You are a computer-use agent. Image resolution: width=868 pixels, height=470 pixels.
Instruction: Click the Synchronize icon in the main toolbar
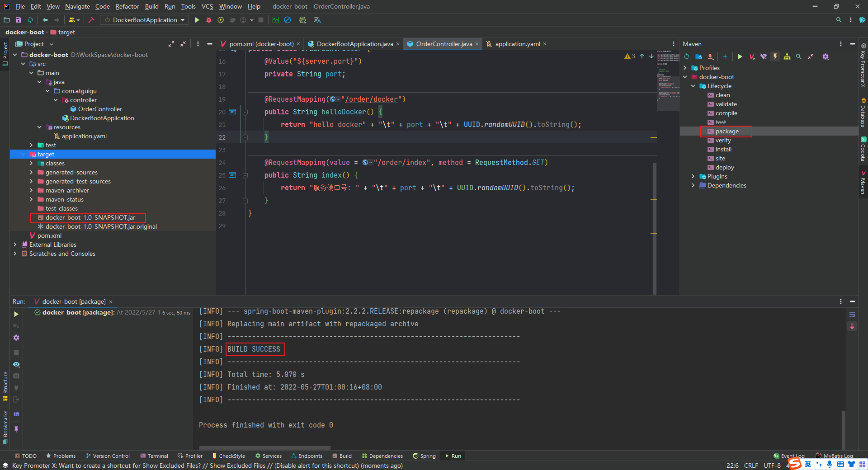coord(30,20)
